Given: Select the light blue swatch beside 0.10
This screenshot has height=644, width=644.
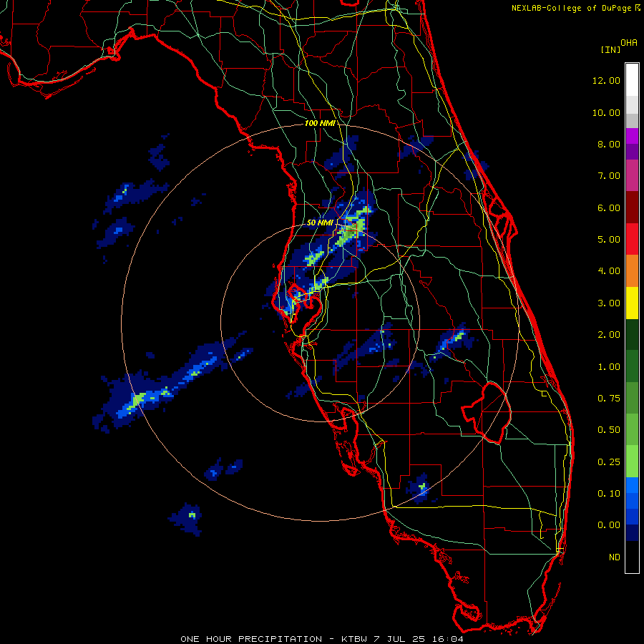Looking at the screenshot, I should tap(632, 485).
